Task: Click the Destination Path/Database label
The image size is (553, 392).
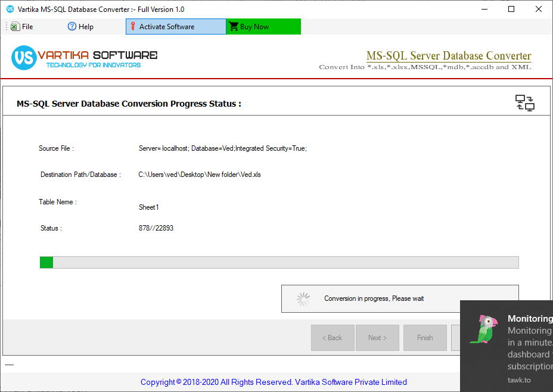Action: (81, 175)
